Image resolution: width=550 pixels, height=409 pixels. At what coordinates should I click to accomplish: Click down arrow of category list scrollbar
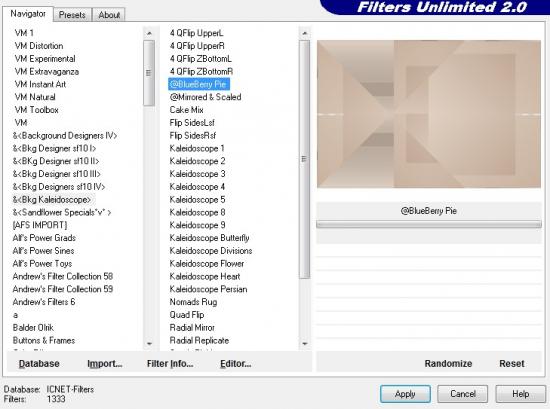pos(149,343)
